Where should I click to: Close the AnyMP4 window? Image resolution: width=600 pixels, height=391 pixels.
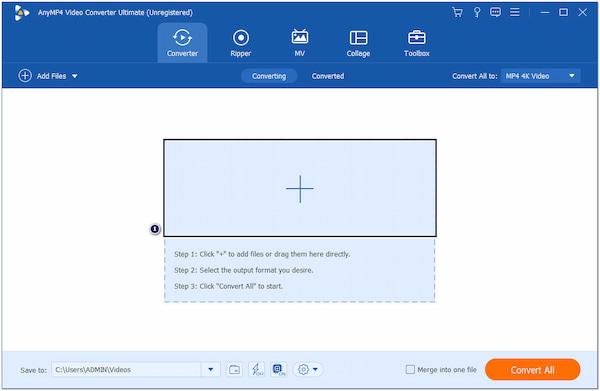click(x=582, y=13)
